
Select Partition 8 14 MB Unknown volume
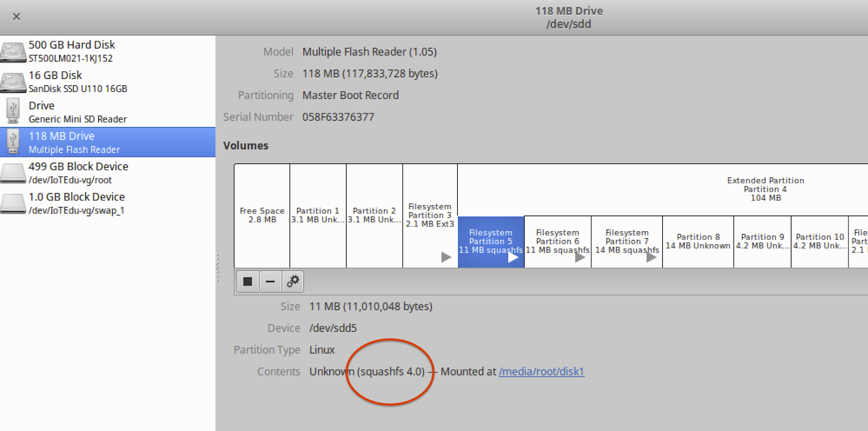coord(698,242)
